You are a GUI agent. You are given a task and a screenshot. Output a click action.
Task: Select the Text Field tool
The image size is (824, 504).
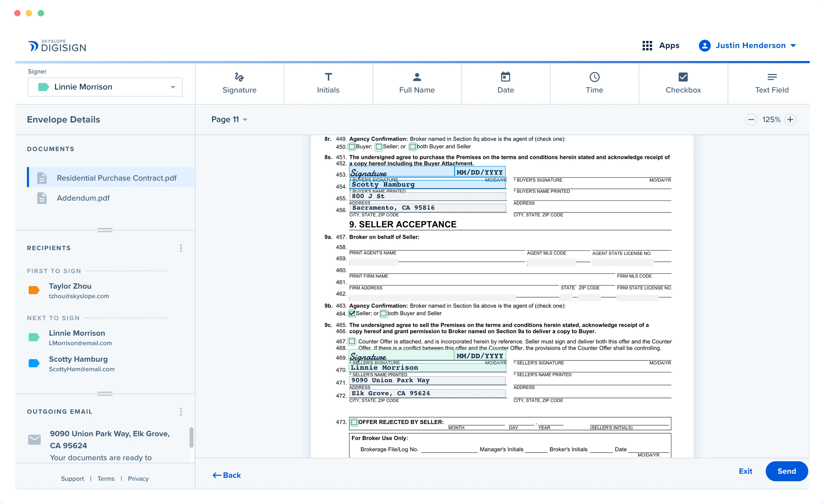772,83
